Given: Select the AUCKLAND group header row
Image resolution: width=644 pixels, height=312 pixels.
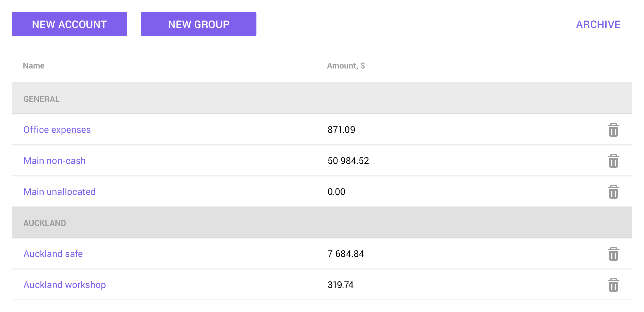Looking at the screenshot, I should pyautogui.click(x=45, y=223).
